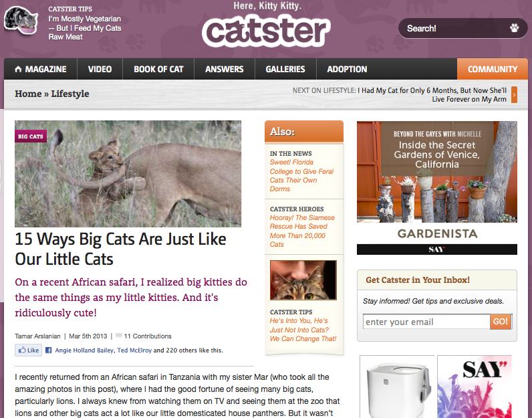Click the Facebook logo icon near likes

(x=49, y=350)
